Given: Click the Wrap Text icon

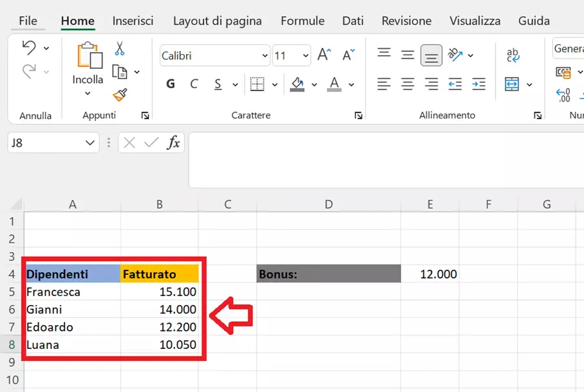Looking at the screenshot, I should tap(513, 55).
